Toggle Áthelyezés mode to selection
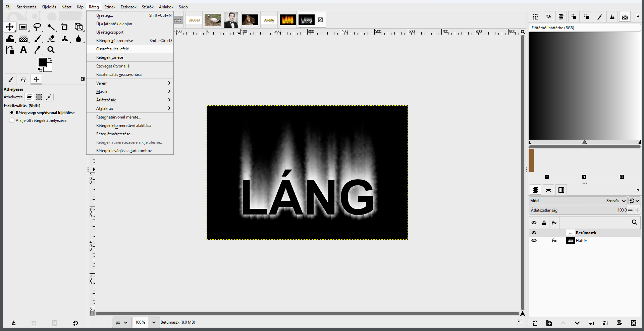The height and width of the screenshot is (331, 644). (x=39, y=97)
